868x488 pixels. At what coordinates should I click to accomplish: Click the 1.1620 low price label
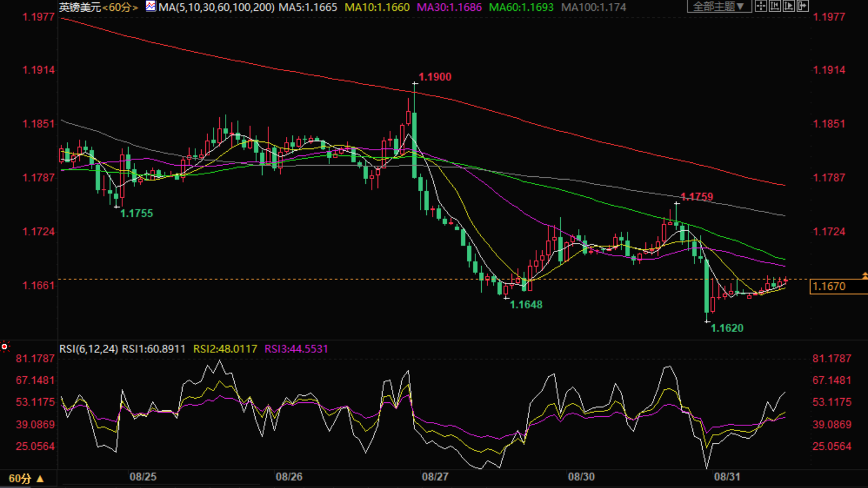tap(727, 328)
